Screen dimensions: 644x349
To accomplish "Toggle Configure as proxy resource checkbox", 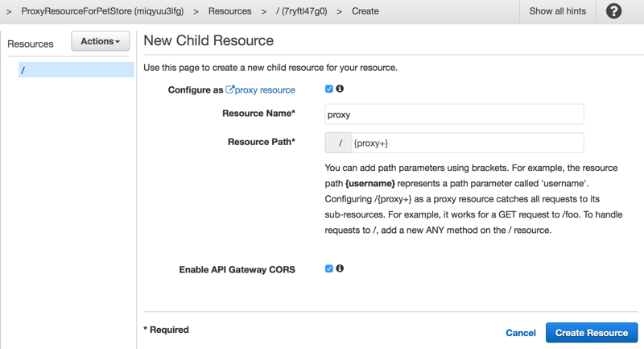I will [328, 89].
